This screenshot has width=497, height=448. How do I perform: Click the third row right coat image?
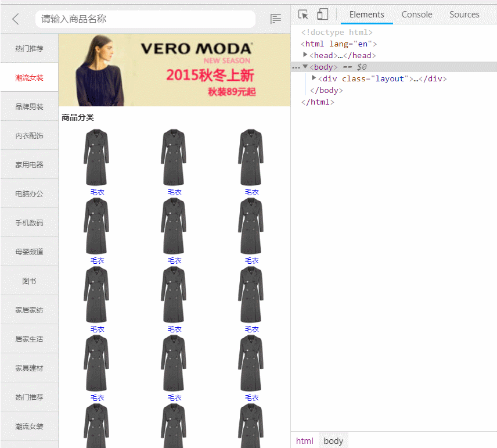pyautogui.click(x=251, y=294)
